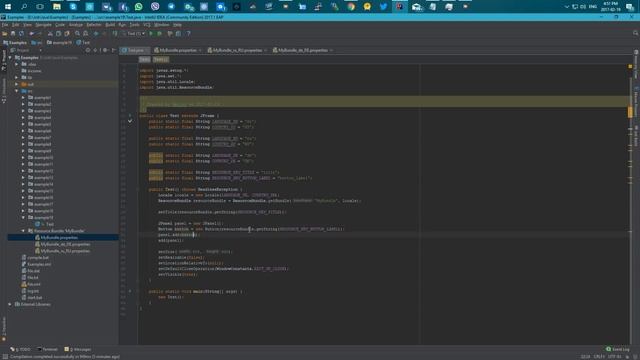Click the Paste toolbar icon

coord(67,33)
